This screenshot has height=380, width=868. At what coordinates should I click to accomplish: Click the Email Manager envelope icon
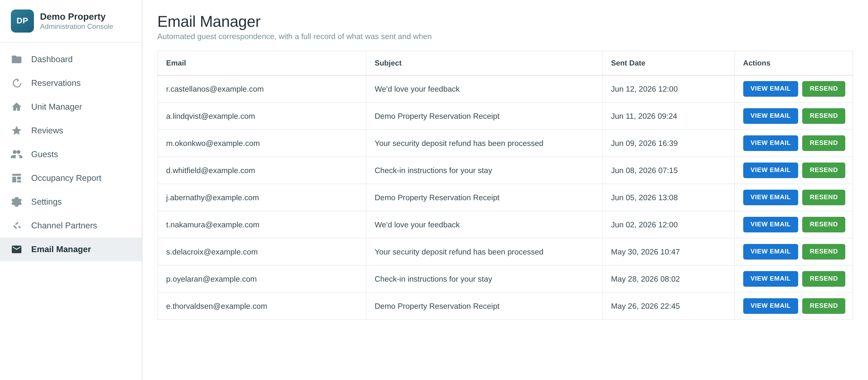(17, 249)
